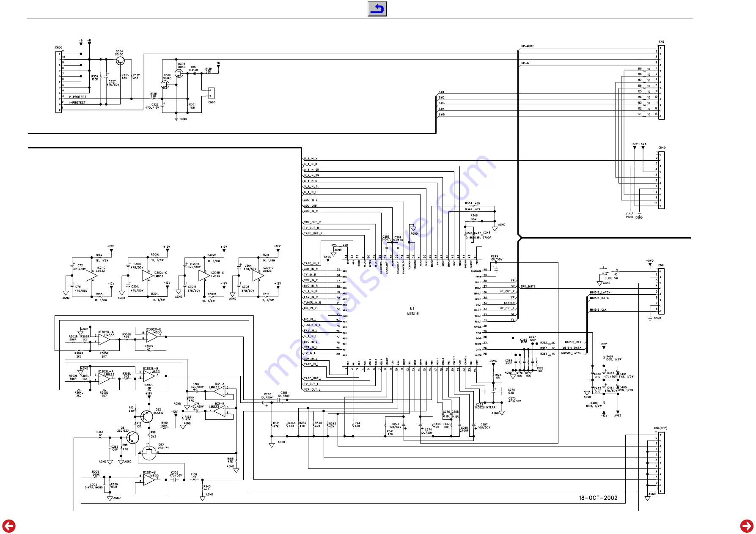Click the CN9 connector label
Image resolution: width=756 pixels, height=534 pixels.
point(661,42)
